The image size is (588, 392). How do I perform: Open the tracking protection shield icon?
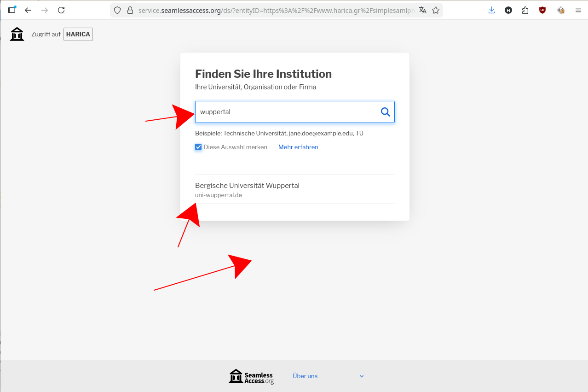tap(117, 10)
